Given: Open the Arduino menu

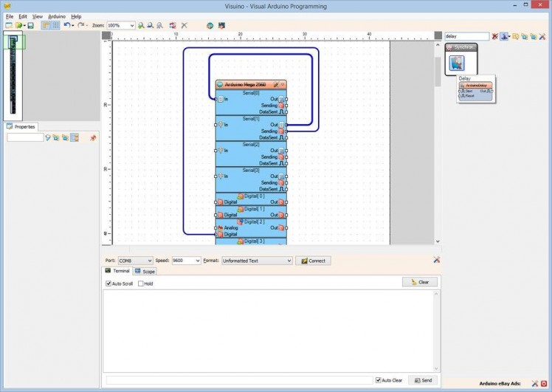Looking at the screenshot, I should [x=57, y=16].
